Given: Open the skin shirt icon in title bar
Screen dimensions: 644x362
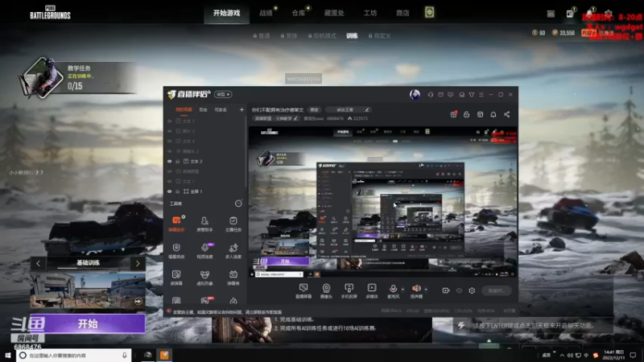Looking at the screenshot, I should pyautogui.click(x=472, y=94).
